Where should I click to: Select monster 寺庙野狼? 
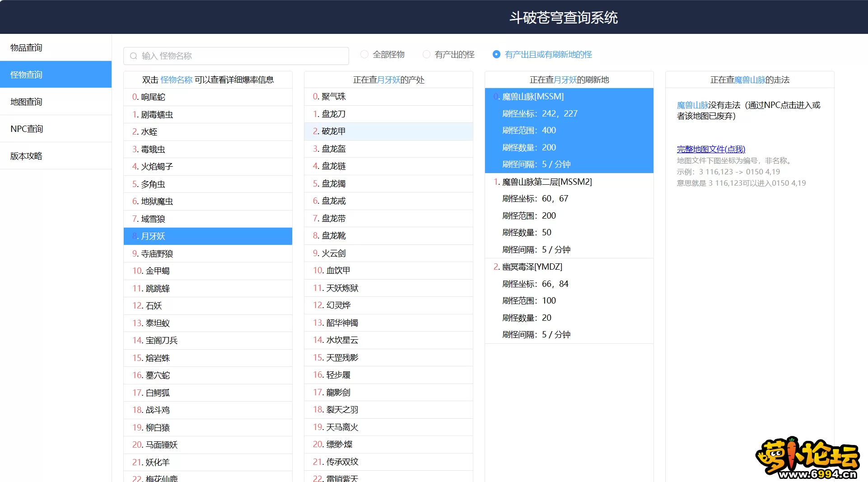(208, 254)
